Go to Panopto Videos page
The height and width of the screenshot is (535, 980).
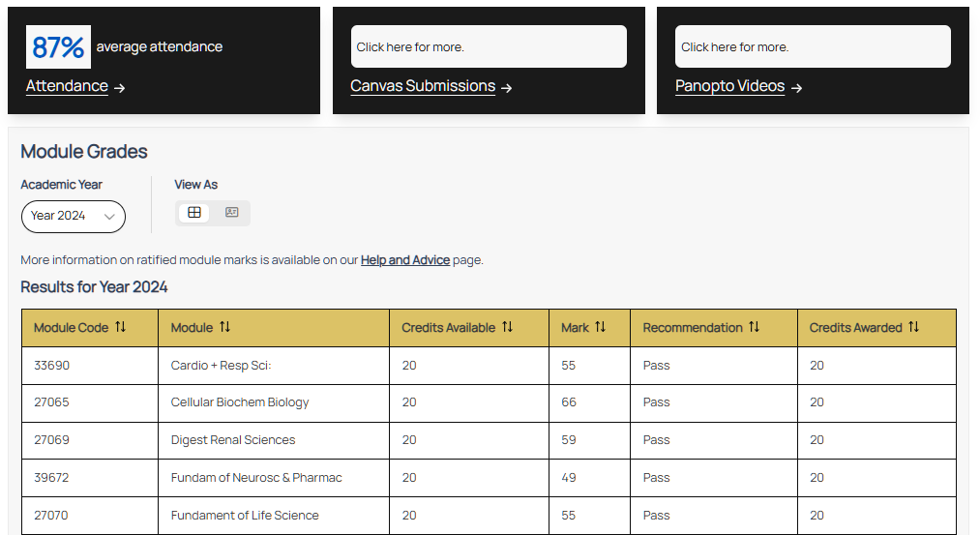tap(729, 86)
